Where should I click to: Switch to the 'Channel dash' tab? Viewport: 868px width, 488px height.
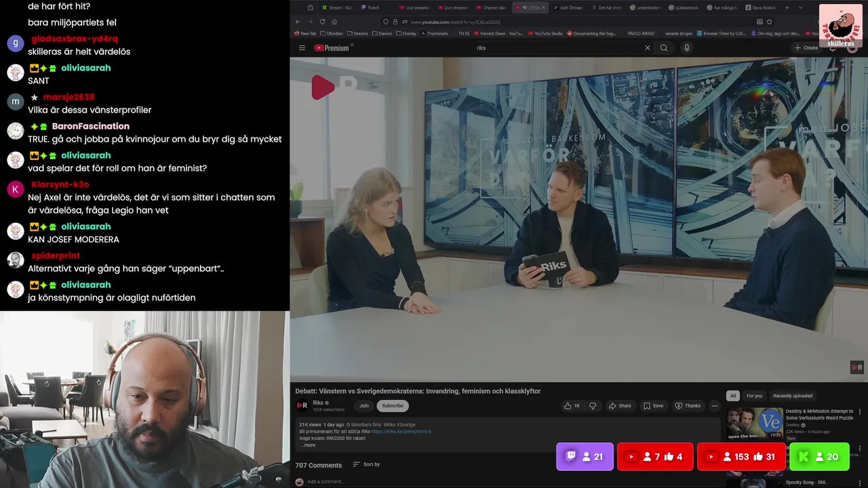pyautogui.click(x=491, y=7)
